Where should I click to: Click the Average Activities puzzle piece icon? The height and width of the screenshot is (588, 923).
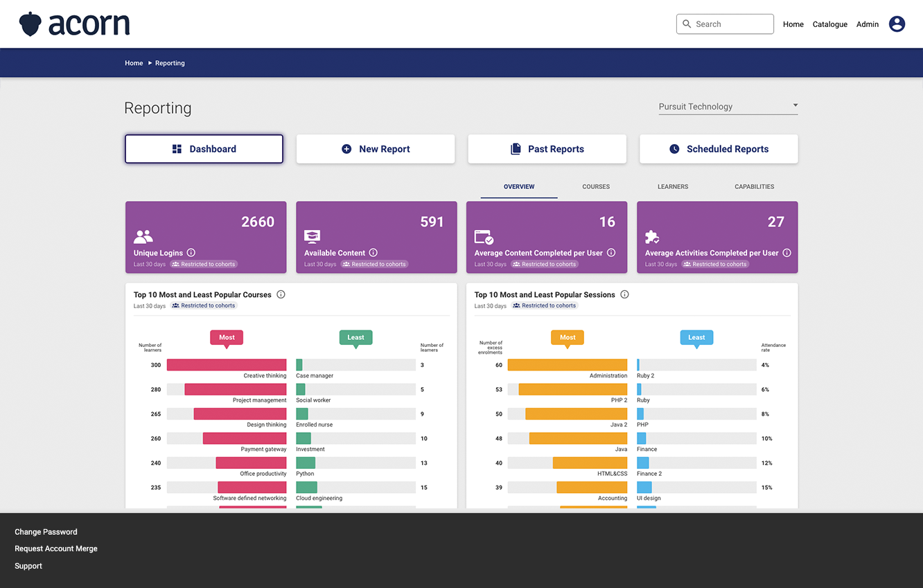[652, 237]
